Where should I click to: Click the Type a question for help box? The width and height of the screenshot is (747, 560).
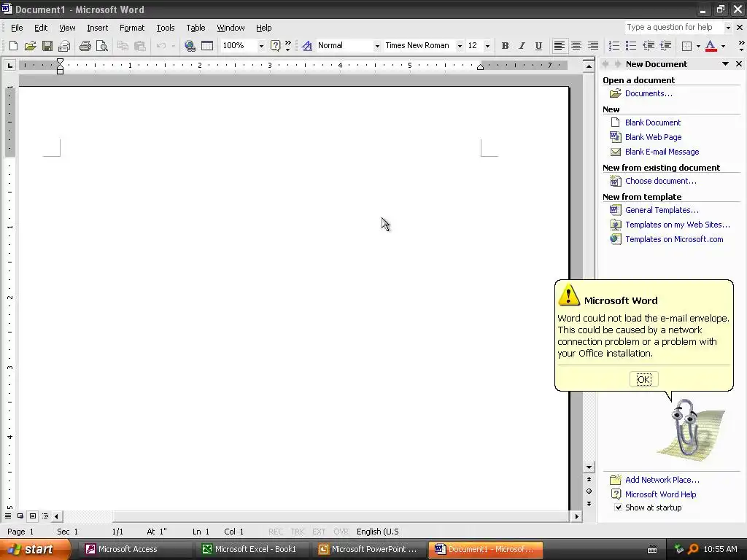coord(673,28)
